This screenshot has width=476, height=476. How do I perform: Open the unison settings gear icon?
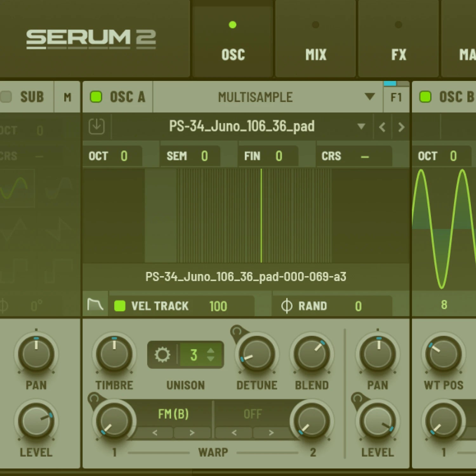tap(162, 354)
